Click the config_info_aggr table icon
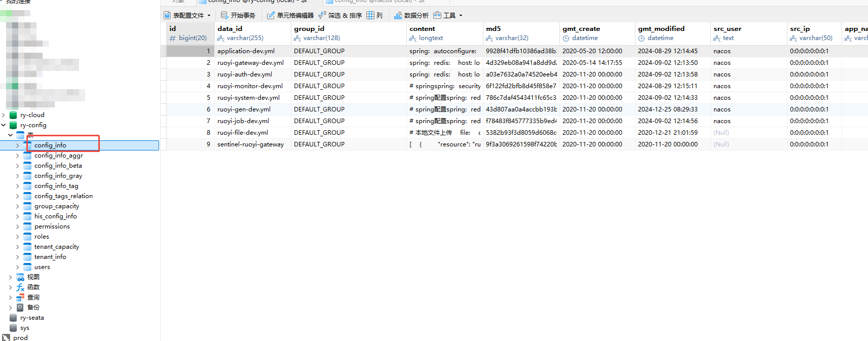 tap(27, 156)
